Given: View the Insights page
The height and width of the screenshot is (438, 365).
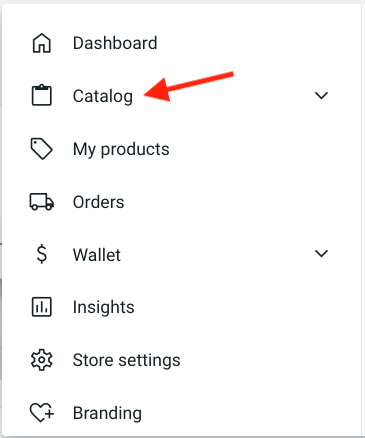Looking at the screenshot, I should click(103, 308).
